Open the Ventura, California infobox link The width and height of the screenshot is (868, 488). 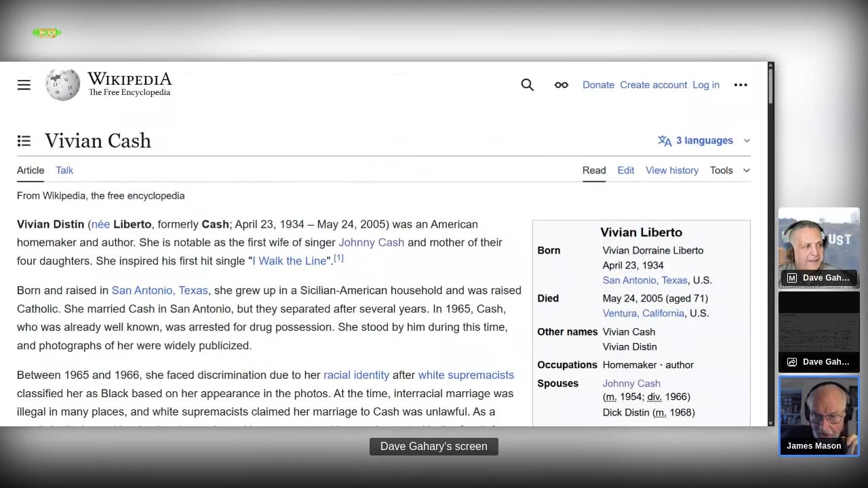point(644,313)
